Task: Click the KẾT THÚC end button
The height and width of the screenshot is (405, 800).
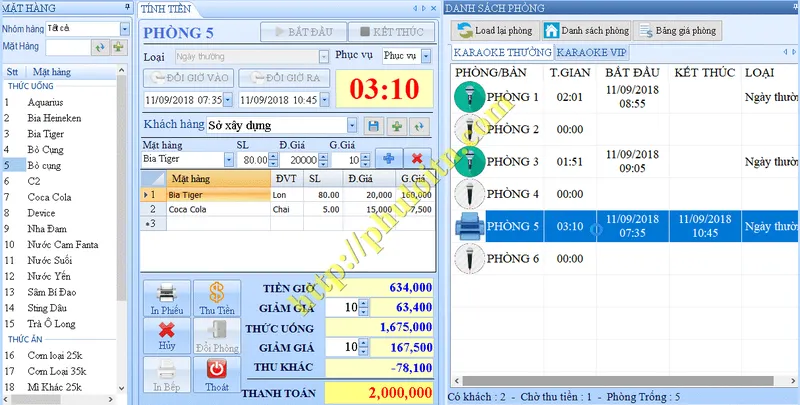Action: click(x=392, y=32)
